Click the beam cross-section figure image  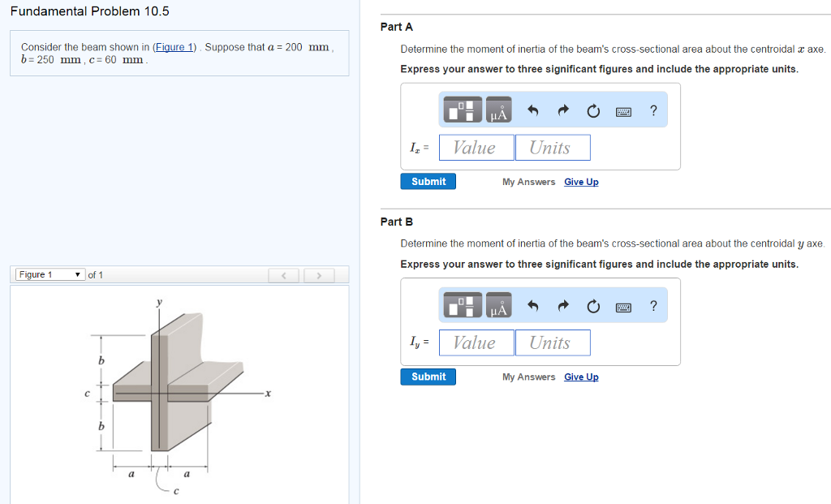click(x=179, y=394)
